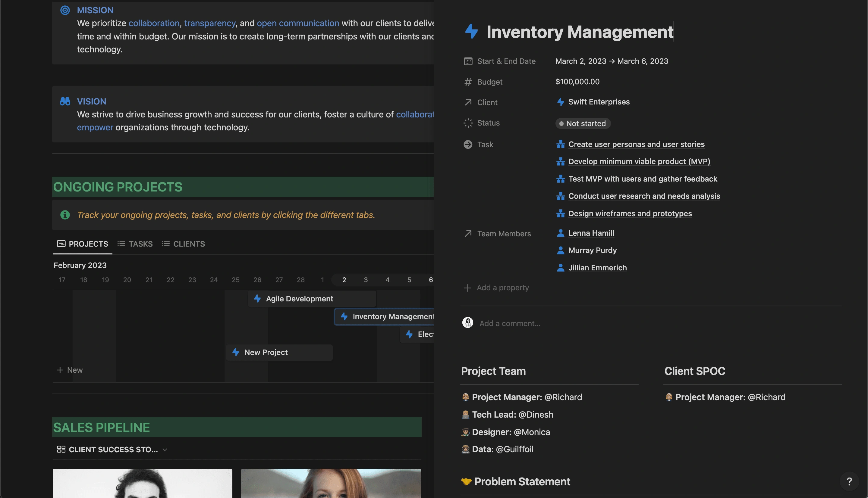
Task: Select the Inventory Management timeline bar
Action: pos(384,317)
